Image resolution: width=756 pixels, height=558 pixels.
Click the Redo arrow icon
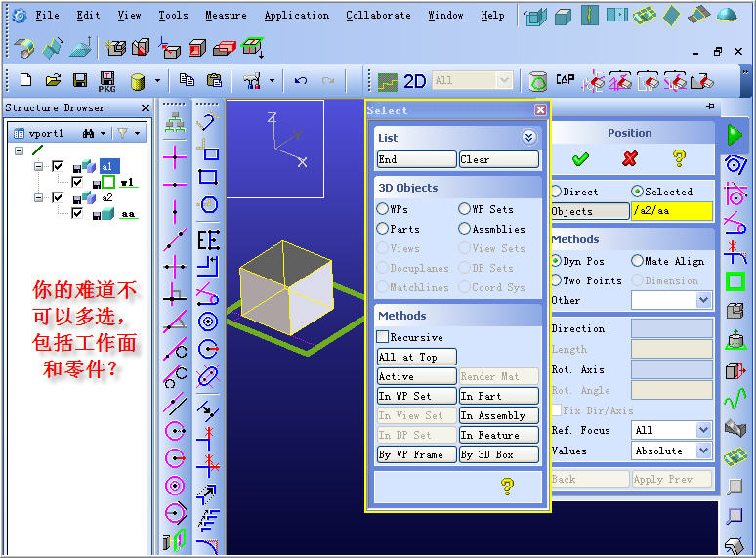[x=328, y=80]
